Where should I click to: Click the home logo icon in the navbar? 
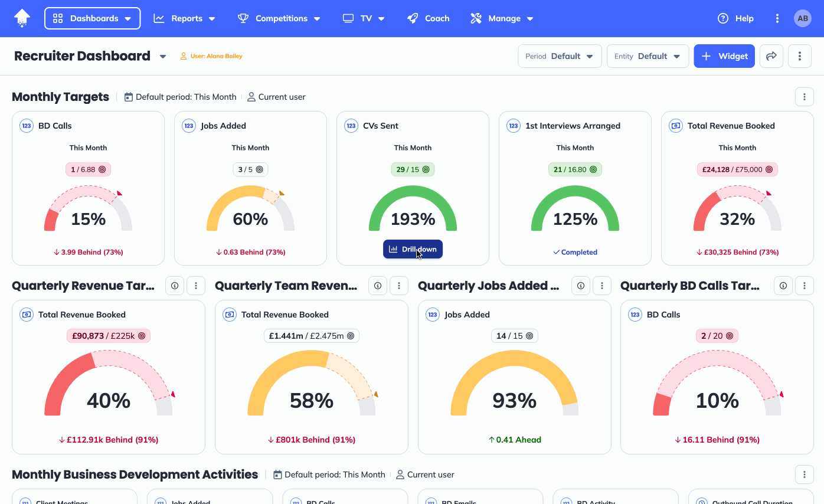22,18
